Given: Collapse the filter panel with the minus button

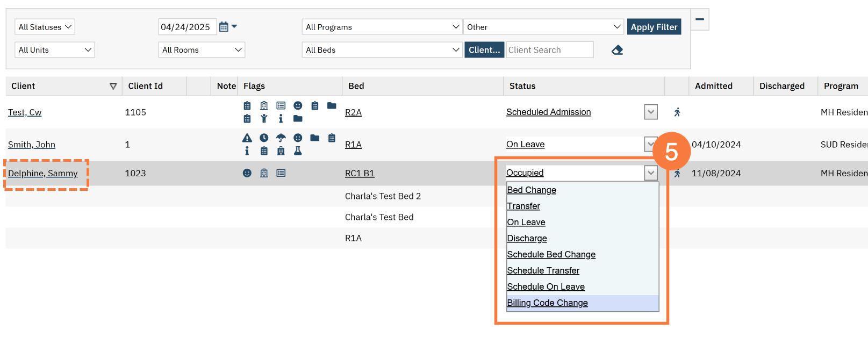Looking at the screenshot, I should [x=700, y=19].
